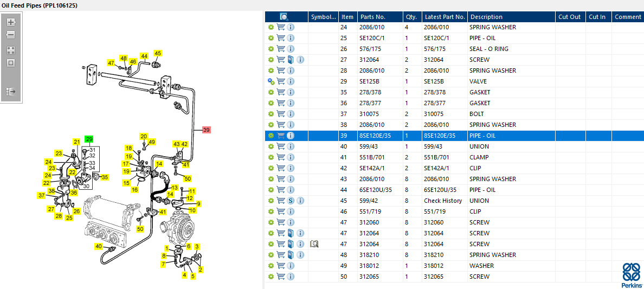Add item 35 GASKET 278/378 to the cart
Viewport: 644px width, 289px height.
(281, 92)
